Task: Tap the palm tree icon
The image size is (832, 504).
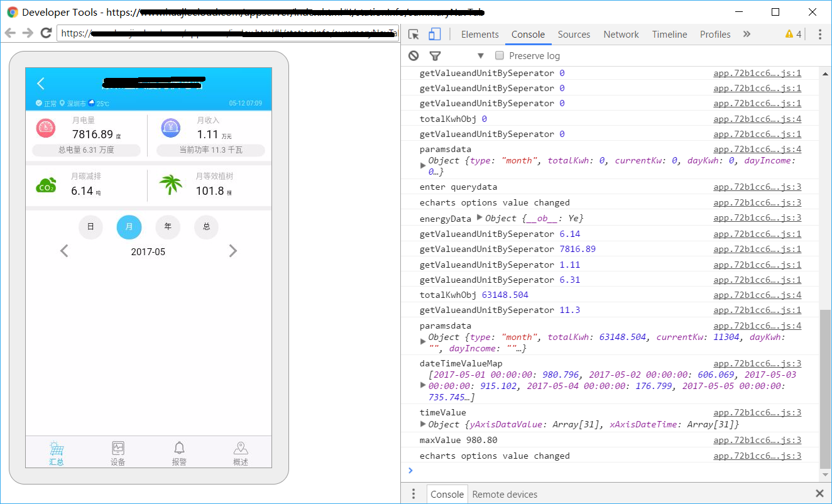Action: click(171, 185)
